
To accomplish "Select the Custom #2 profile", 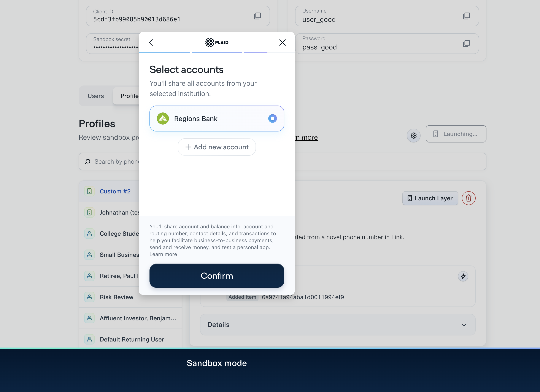I will 109,191.
